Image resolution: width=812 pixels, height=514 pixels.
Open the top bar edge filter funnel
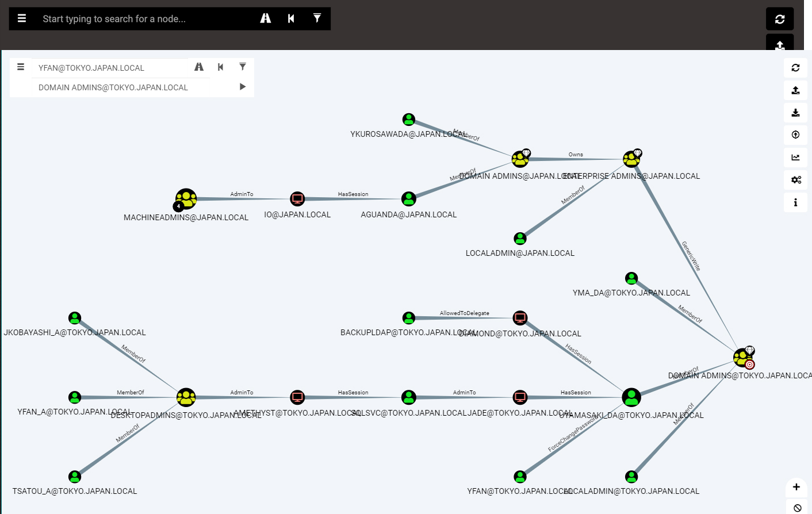317,18
